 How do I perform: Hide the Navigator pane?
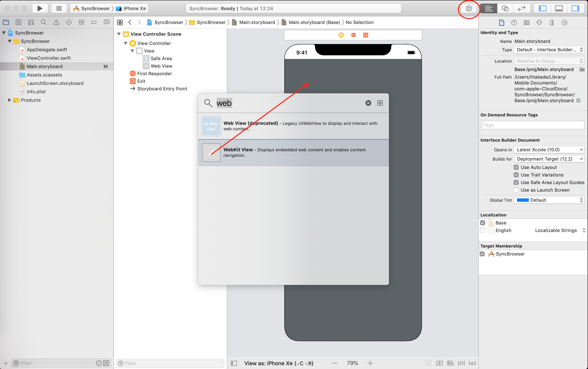[x=542, y=8]
